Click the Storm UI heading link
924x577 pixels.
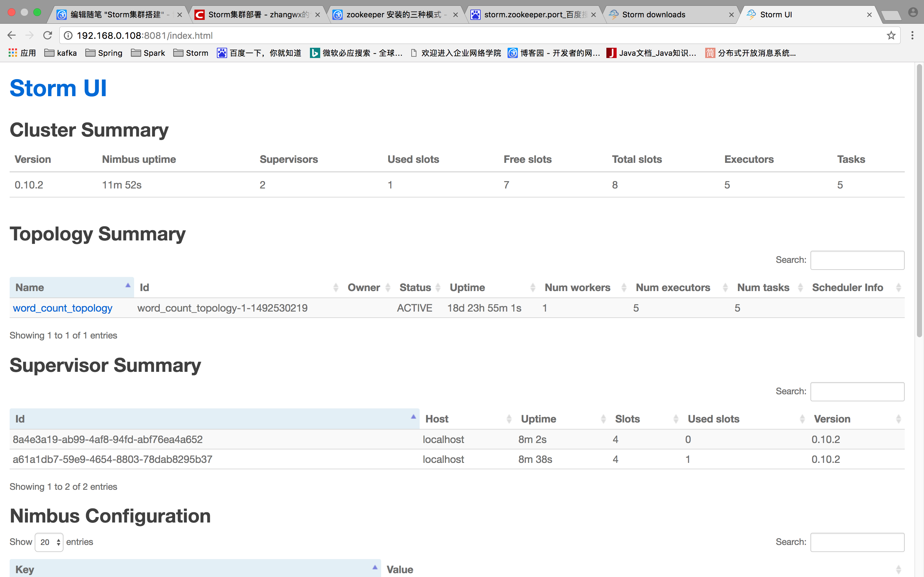pyautogui.click(x=58, y=88)
